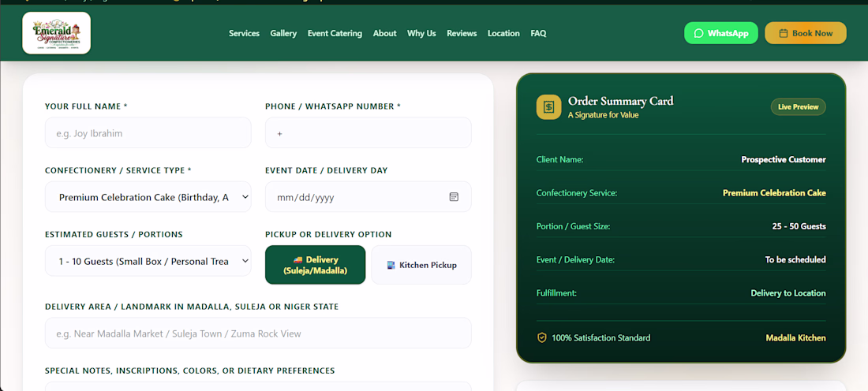Select Delivery (Suleja/Madalla) option
868x391 pixels.
click(x=316, y=265)
